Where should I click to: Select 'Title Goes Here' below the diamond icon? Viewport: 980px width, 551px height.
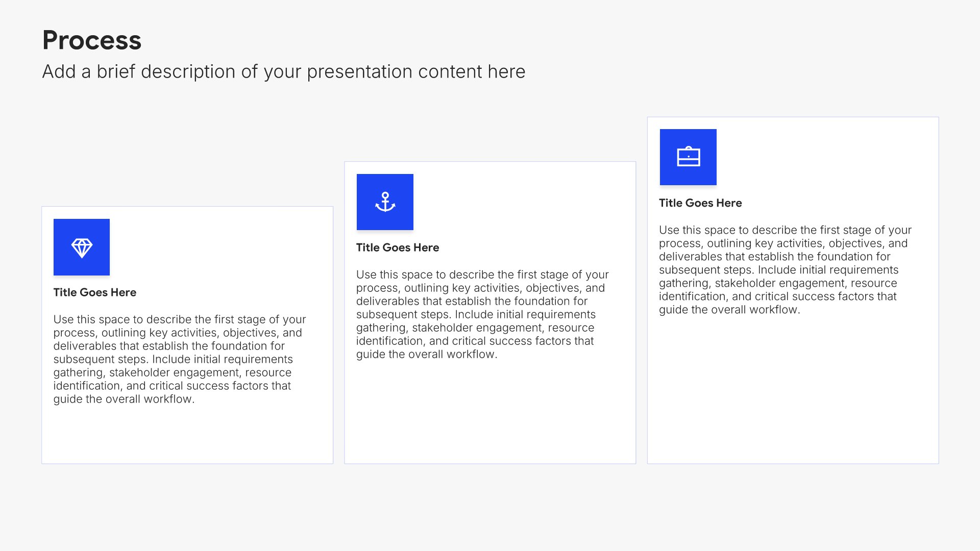(x=95, y=292)
